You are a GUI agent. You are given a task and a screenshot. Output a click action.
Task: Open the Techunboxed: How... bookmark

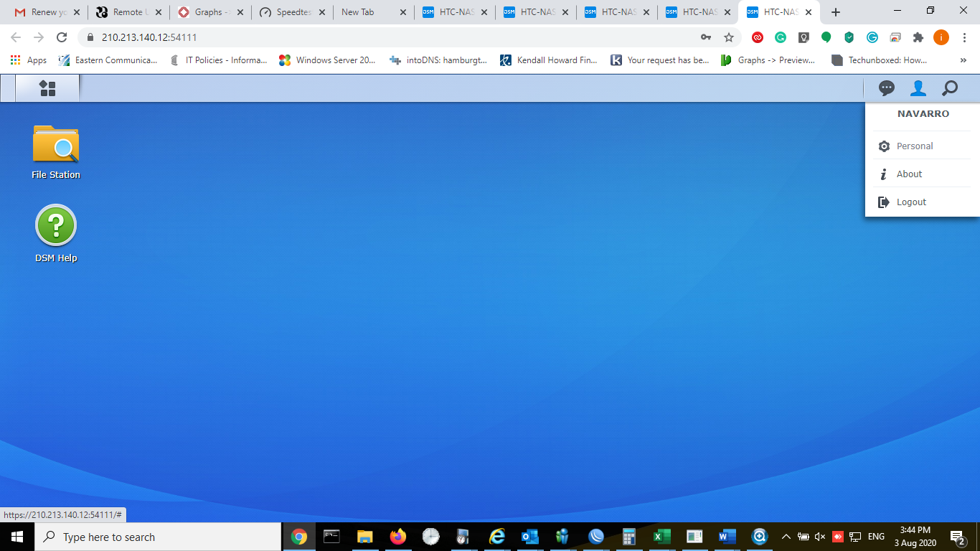click(x=880, y=60)
